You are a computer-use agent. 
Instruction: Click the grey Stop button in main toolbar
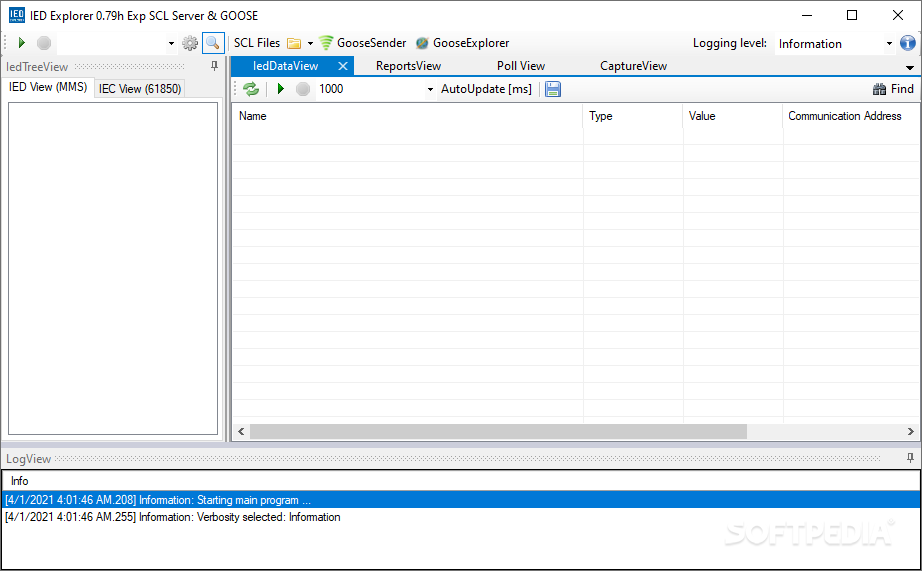tap(44, 43)
